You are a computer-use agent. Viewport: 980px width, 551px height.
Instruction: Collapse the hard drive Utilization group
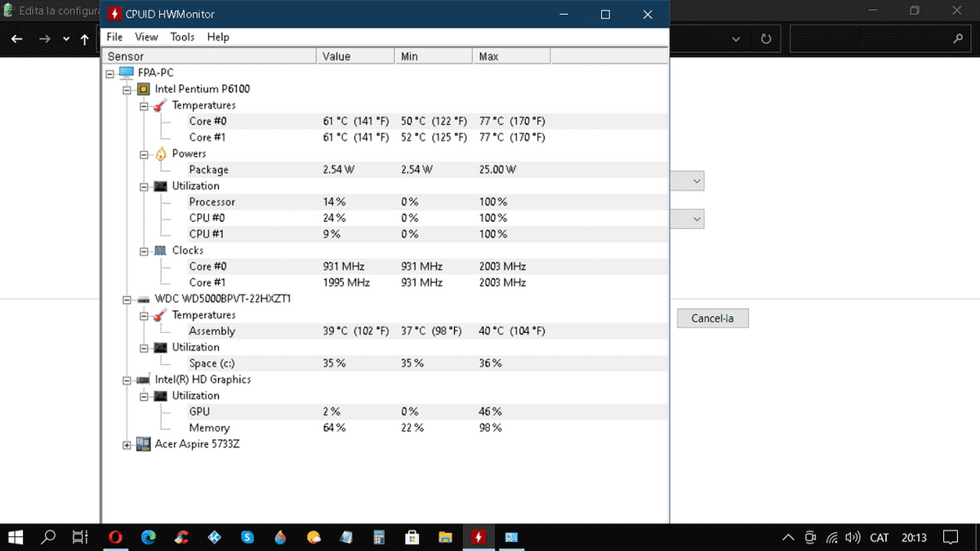(143, 348)
